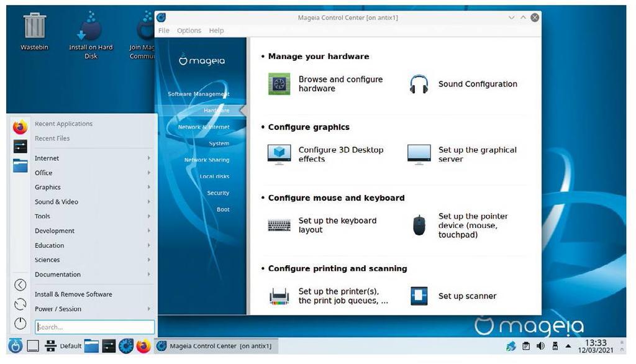Click Recent Applications entry
Image resolution: width=636 pixels, height=364 pixels.
(x=64, y=124)
